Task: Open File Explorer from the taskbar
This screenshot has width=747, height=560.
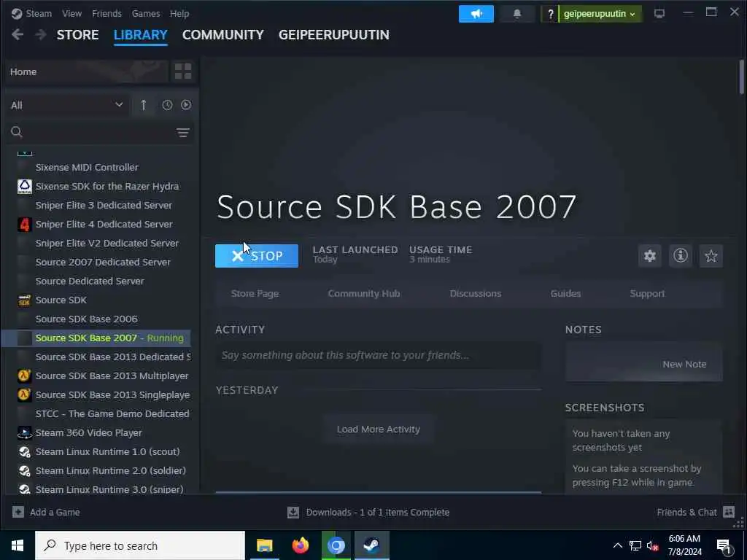Action: pyautogui.click(x=264, y=545)
